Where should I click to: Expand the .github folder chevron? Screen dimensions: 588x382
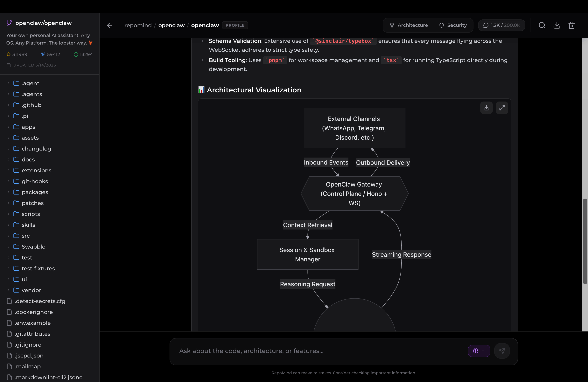(x=8, y=105)
